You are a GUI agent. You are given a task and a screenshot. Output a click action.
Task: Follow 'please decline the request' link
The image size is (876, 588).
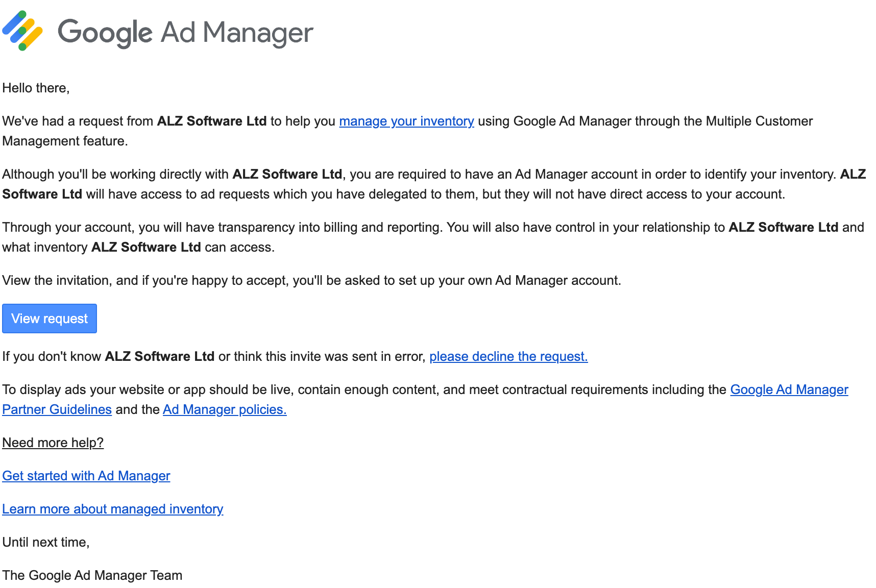[x=508, y=357]
